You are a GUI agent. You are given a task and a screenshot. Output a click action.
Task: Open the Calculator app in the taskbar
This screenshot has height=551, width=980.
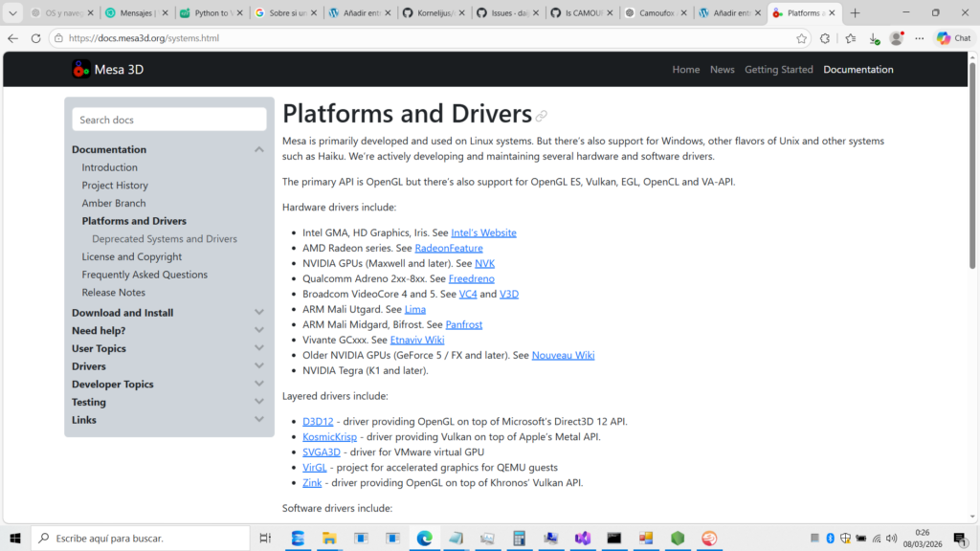519,539
